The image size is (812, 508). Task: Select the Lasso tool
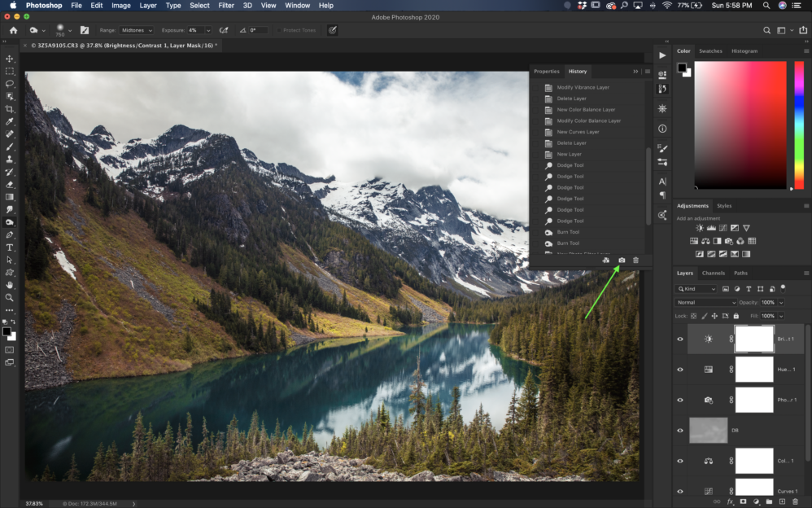click(11, 84)
